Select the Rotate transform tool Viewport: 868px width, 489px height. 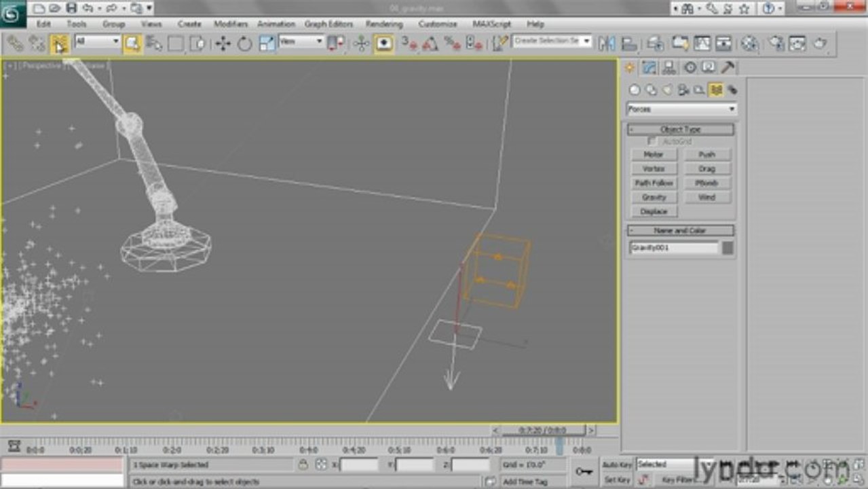point(244,44)
